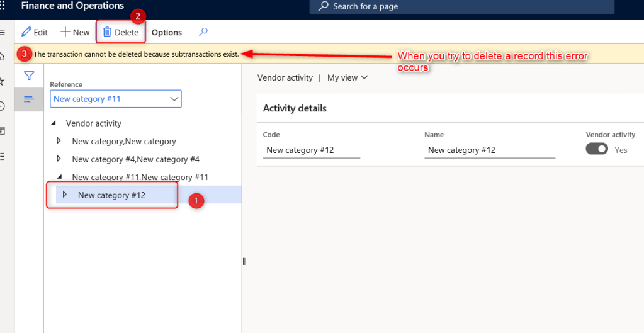The image size is (644, 333).
Task: Create a record with New button
Action: coord(75,32)
